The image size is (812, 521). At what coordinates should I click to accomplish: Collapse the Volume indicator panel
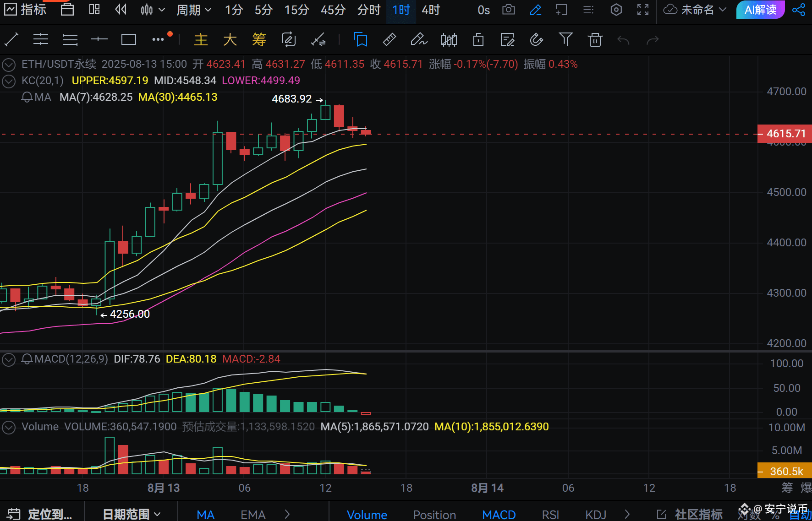point(9,427)
